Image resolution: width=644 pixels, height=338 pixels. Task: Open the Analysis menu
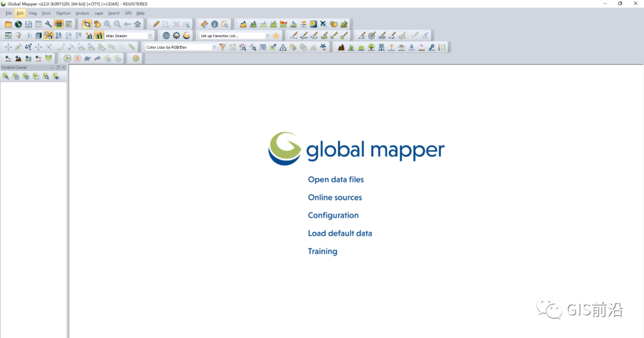pyautogui.click(x=82, y=13)
